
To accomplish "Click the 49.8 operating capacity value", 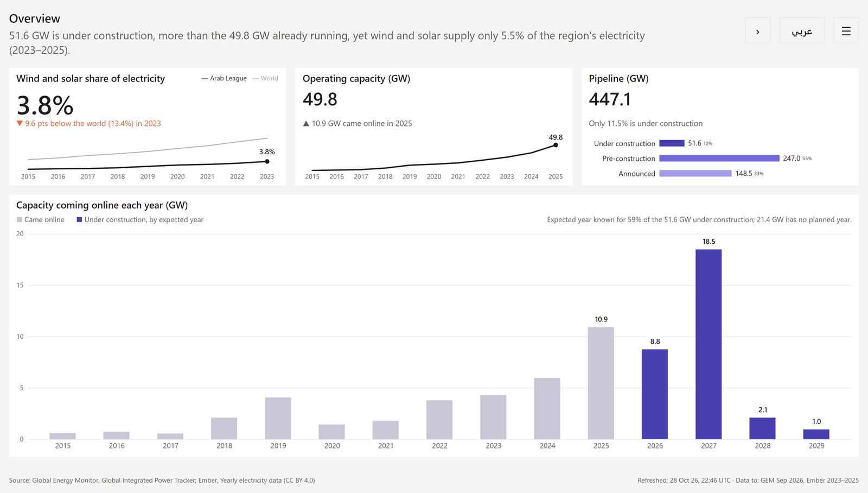I will coord(320,99).
